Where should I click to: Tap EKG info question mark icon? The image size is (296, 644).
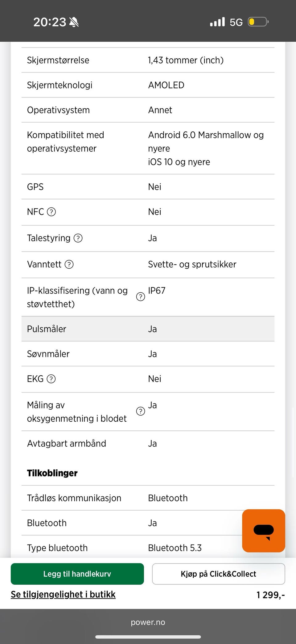click(51, 379)
